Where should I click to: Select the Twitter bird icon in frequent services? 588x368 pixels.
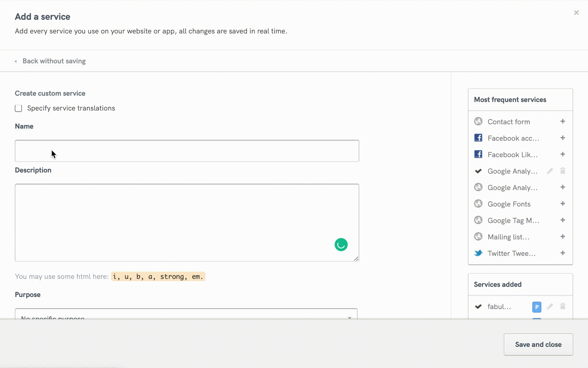pos(478,253)
